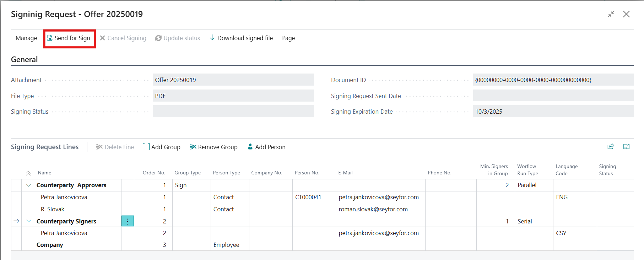Open the Page menu
The height and width of the screenshot is (260, 644).
(288, 38)
